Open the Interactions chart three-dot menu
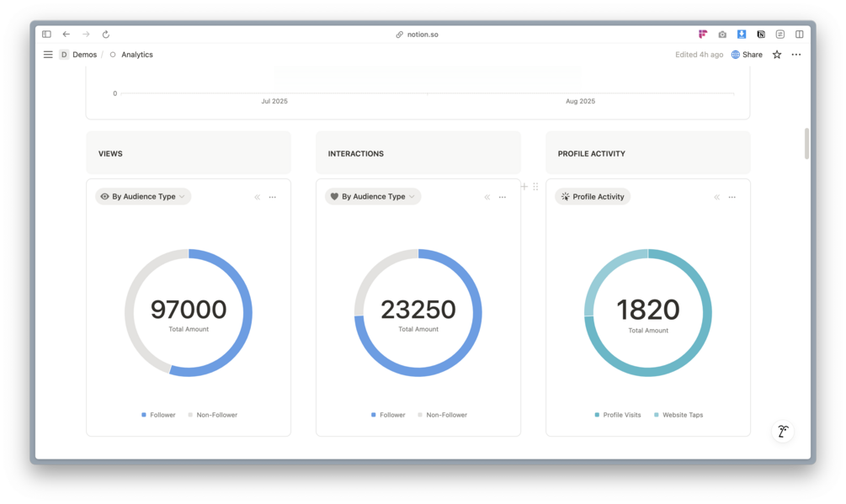Image resolution: width=846 pixels, height=504 pixels. click(503, 197)
